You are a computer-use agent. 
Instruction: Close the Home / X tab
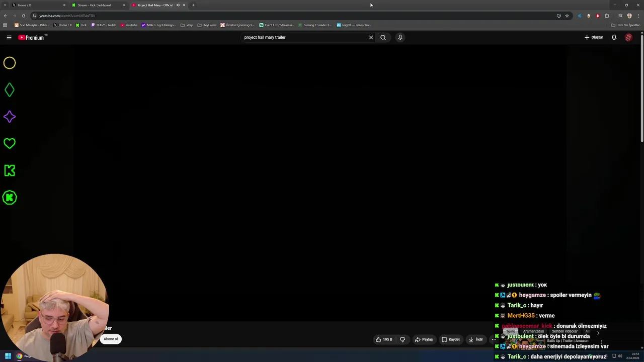click(64, 5)
